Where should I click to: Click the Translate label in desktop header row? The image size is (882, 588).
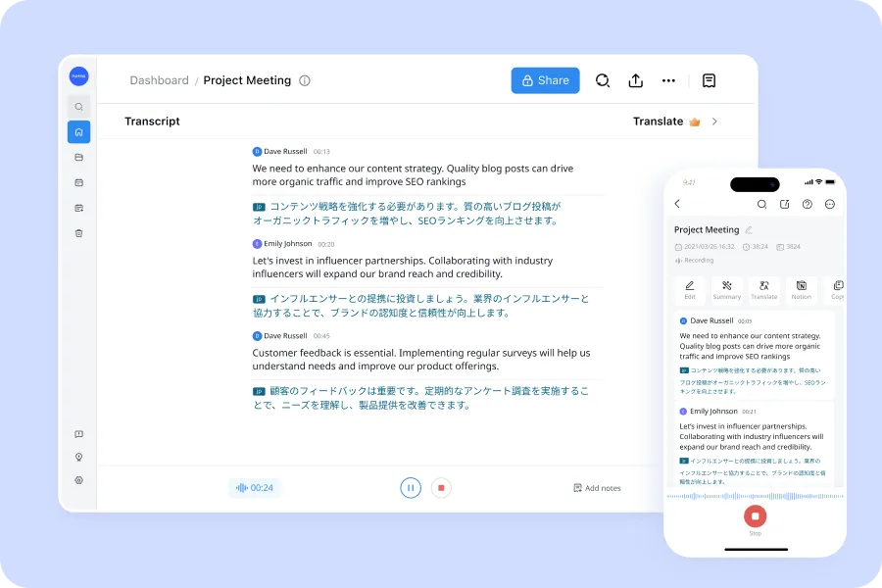point(658,122)
